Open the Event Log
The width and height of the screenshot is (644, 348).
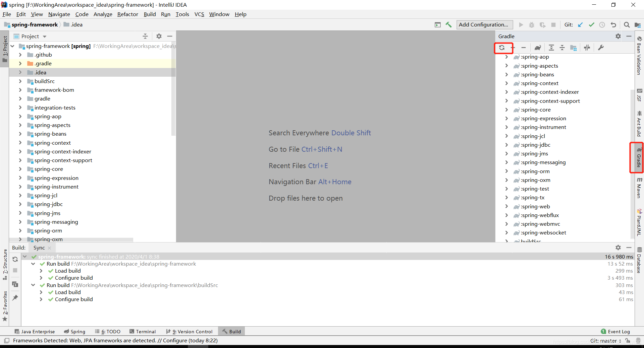[615, 332]
